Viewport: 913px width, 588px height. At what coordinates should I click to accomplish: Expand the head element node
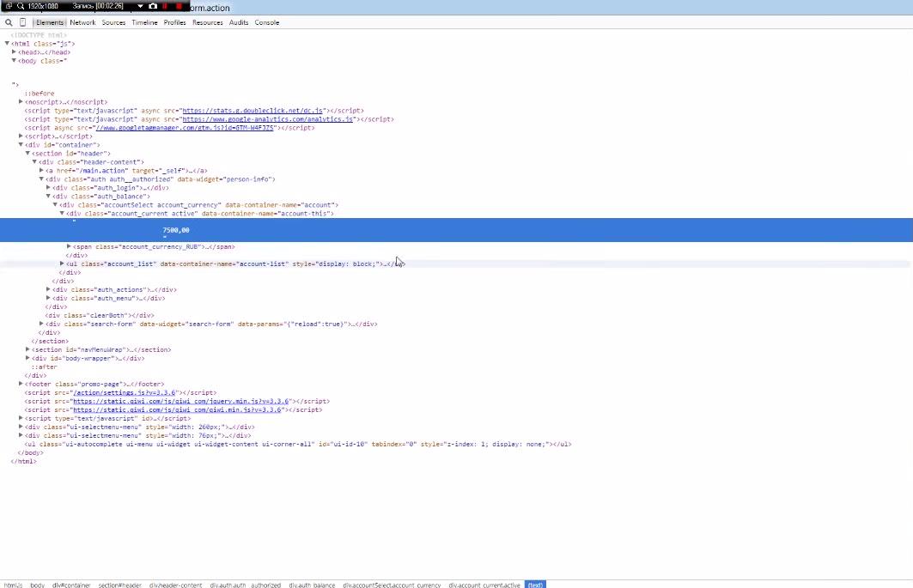[x=14, y=52]
